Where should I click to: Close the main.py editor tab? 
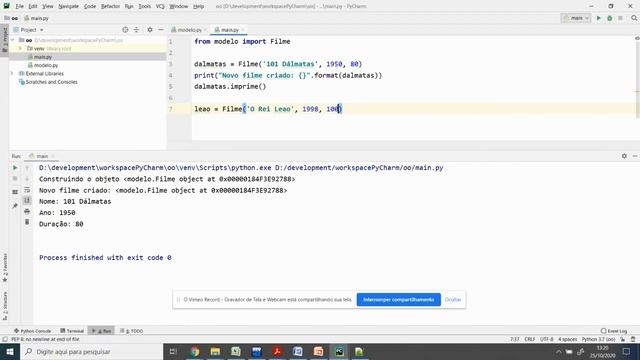[242, 30]
